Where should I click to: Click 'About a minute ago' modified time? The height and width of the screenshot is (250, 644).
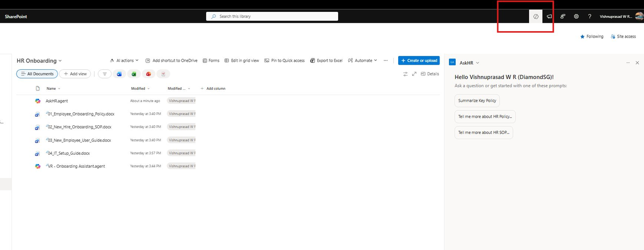pos(145,101)
